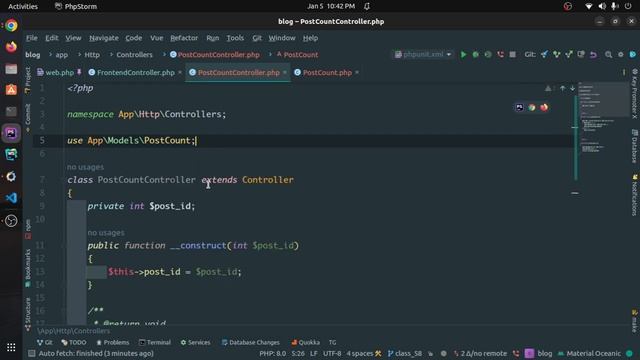The image size is (640, 360).
Task: Open Git branch class_58 popup
Action: point(405,353)
